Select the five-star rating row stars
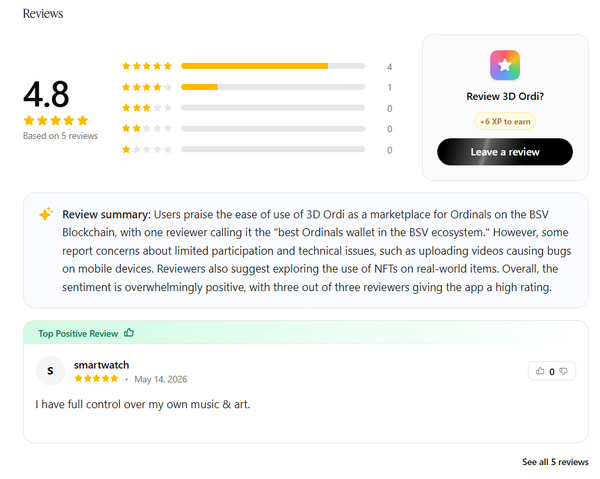This screenshot has height=479, width=600. pos(147,66)
